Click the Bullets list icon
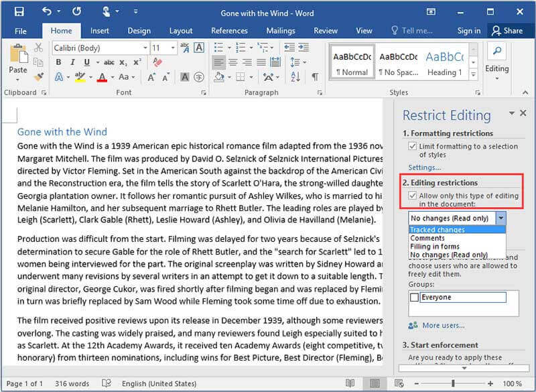 coord(218,48)
